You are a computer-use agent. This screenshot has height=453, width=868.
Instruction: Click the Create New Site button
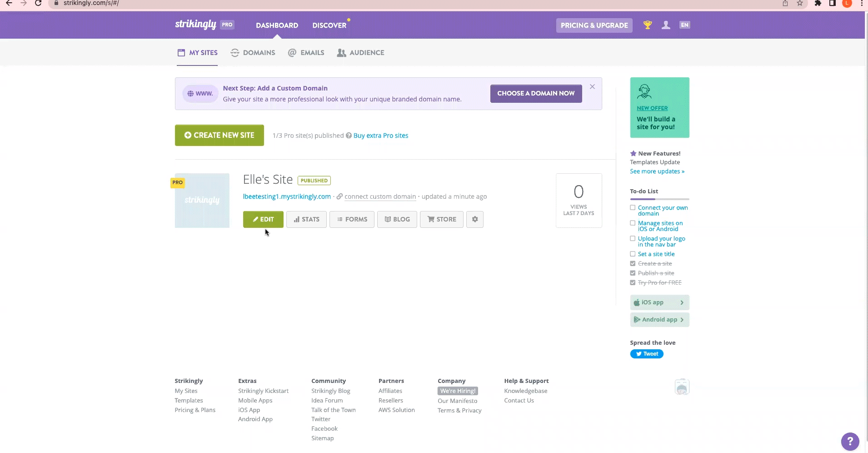click(x=219, y=136)
